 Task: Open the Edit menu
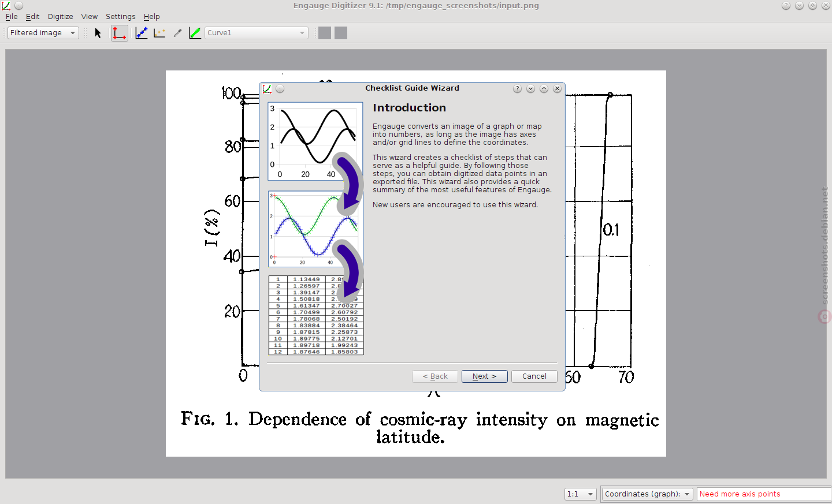pyautogui.click(x=32, y=17)
